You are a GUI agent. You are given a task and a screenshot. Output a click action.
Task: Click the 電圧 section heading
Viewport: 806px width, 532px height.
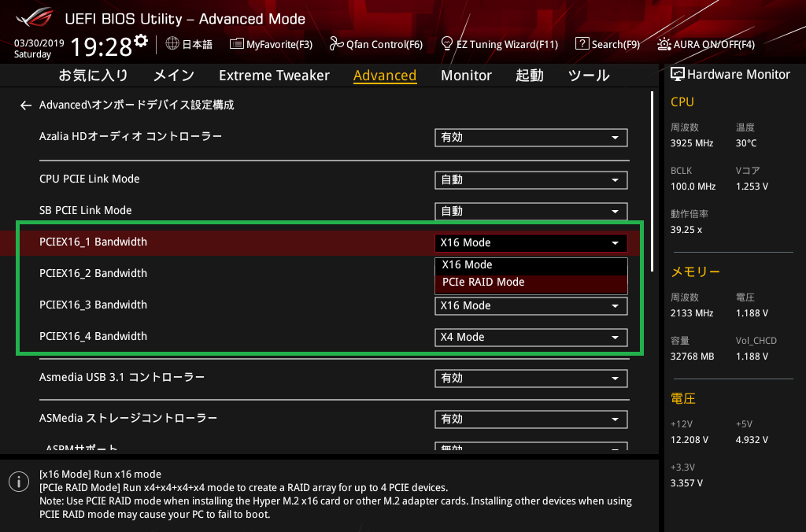coord(683,399)
